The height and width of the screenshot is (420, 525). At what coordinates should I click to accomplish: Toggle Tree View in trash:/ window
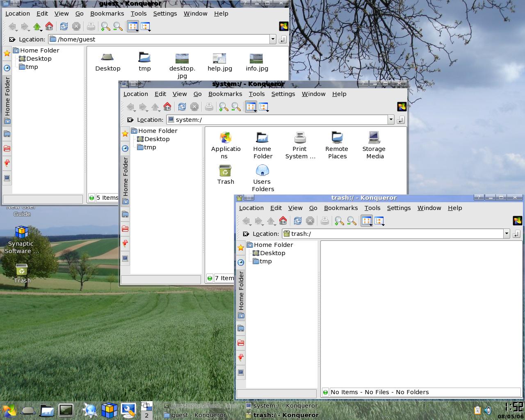pos(379,221)
